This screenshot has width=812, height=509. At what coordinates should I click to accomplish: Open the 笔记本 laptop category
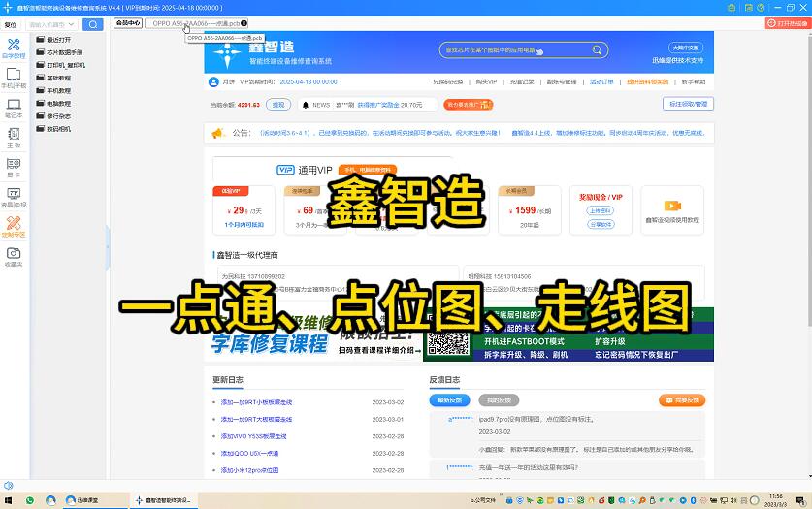tap(14, 107)
